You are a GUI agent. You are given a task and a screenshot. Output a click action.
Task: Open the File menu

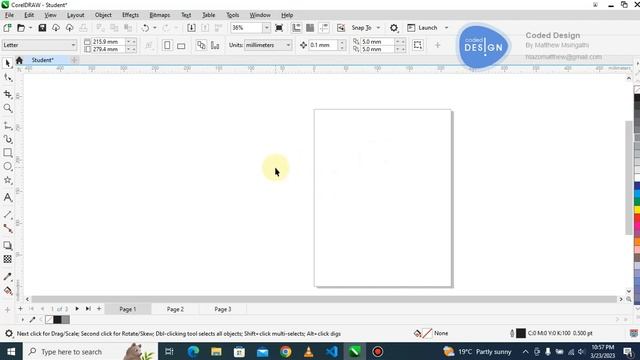[x=9, y=15]
